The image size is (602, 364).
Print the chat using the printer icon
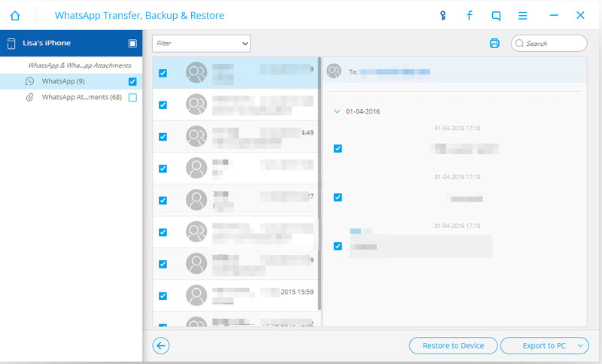[x=494, y=44]
